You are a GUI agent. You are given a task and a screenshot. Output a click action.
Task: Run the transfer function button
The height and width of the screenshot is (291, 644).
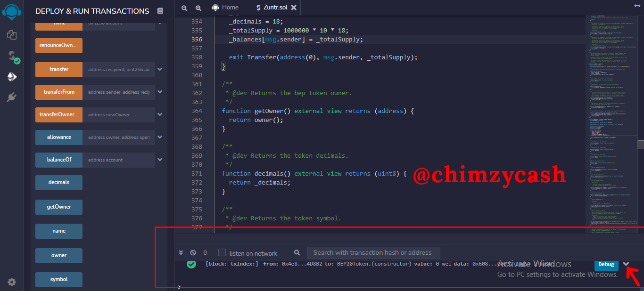[59, 69]
